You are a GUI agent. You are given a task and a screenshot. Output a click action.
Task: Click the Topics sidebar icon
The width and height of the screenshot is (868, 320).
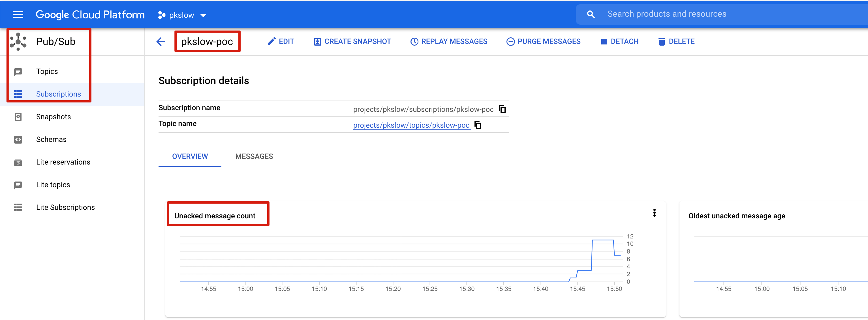click(18, 71)
